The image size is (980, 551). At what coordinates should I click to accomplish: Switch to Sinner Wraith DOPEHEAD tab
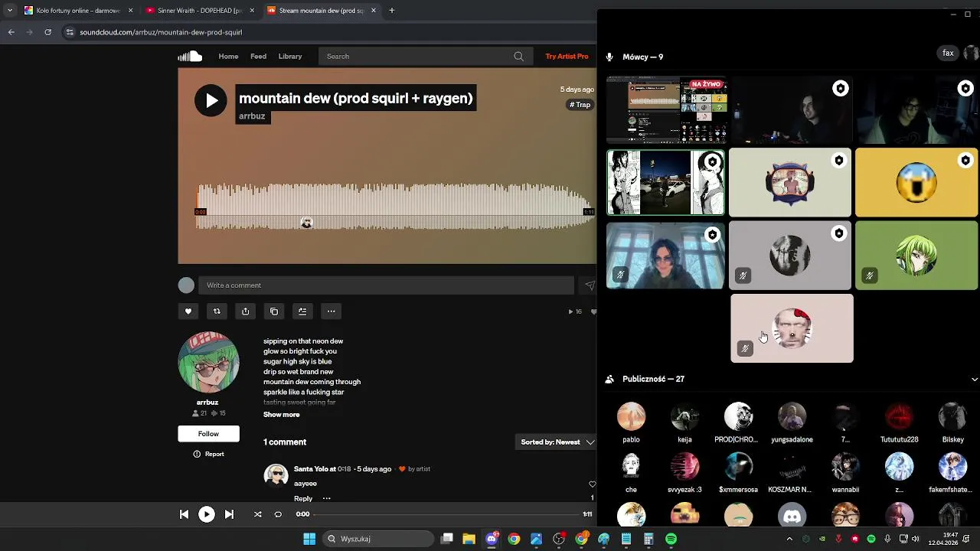[x=199, y=11]
